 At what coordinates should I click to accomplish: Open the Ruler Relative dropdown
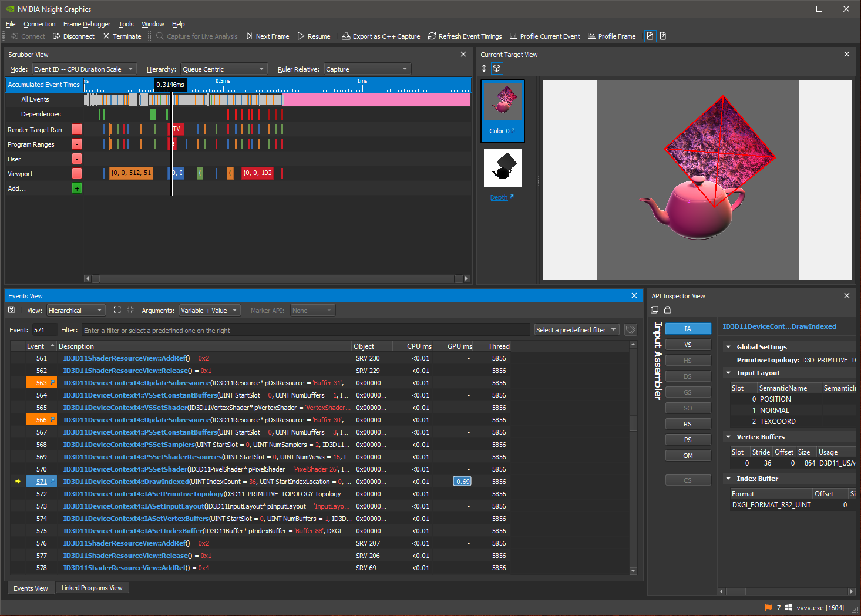tap(367, 69)
